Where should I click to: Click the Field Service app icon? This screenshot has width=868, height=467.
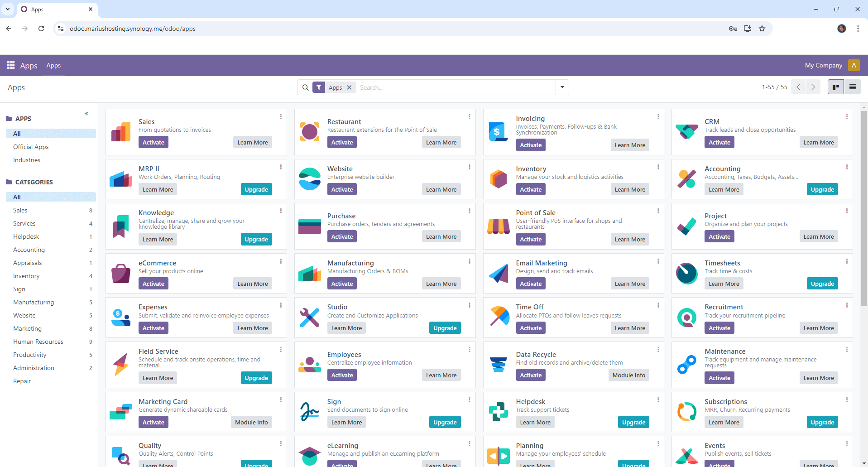tap(121, 365)
